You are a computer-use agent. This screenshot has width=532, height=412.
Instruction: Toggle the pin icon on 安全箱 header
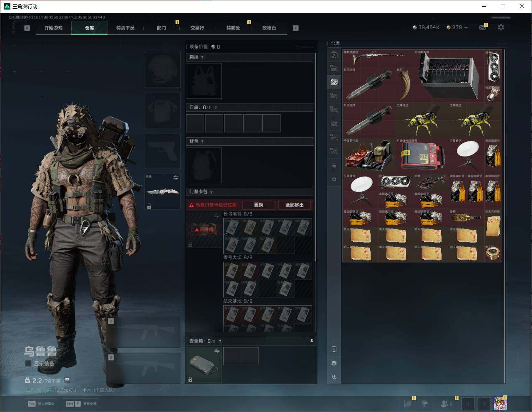[312, 341]
